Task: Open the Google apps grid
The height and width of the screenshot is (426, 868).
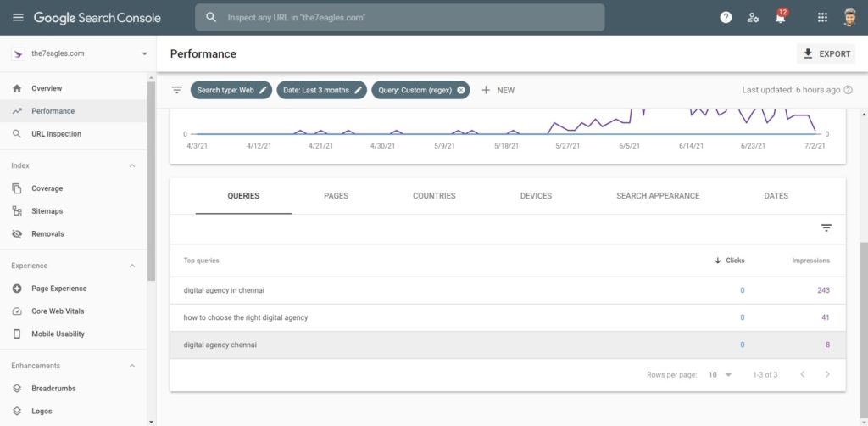Action: (x=822, y=17)
